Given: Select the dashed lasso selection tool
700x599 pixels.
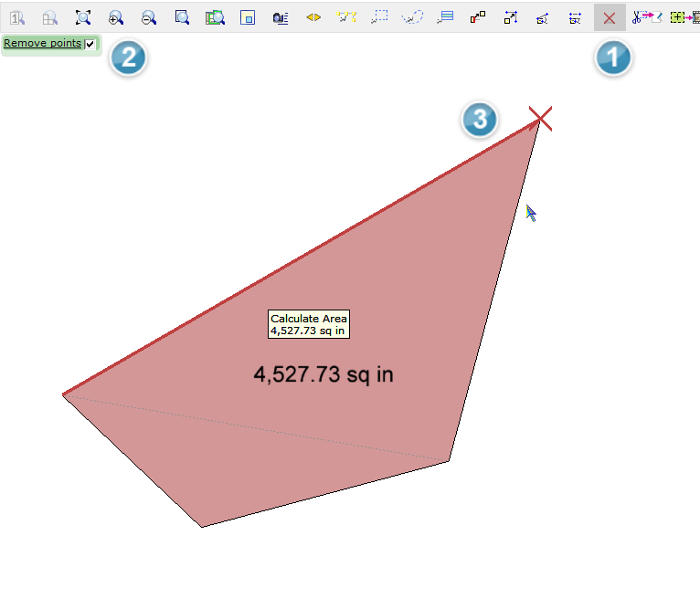Looking at the screenshot, I should pyautogui.click(x=412, y=17).
